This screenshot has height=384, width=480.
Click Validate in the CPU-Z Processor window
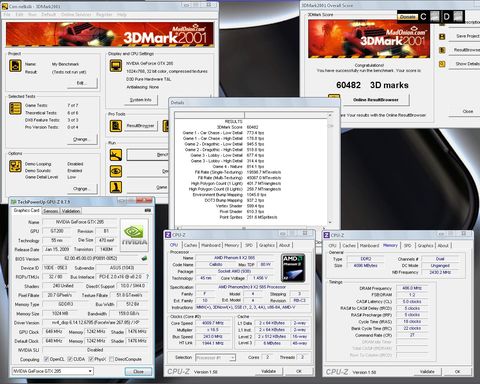pos(269,371)
